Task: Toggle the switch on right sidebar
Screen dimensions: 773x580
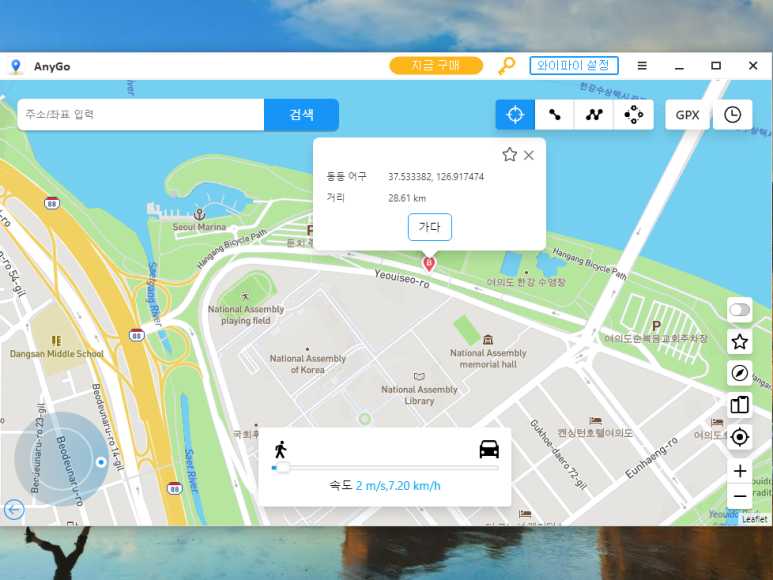Action: point(739,310)
